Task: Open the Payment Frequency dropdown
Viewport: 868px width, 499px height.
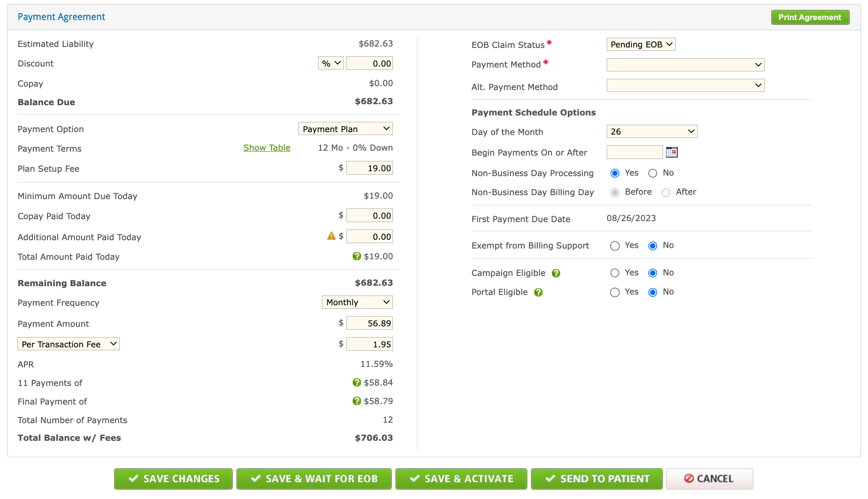Action: point(357,302)
